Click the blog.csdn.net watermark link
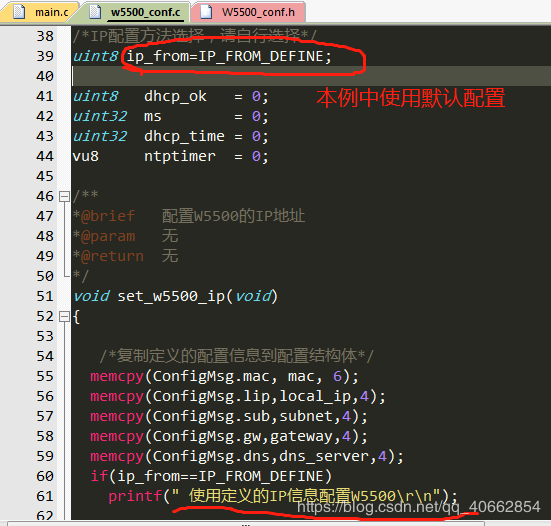Viewport: 551px width, 526px height. [x=419, y=507]
